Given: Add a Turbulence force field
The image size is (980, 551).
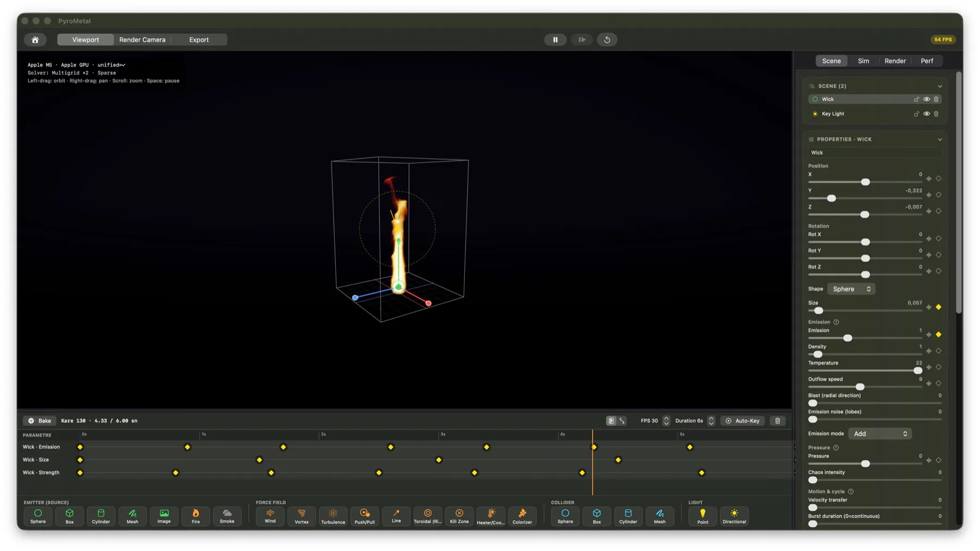Looking at the screenshot, I should (333, 516).
